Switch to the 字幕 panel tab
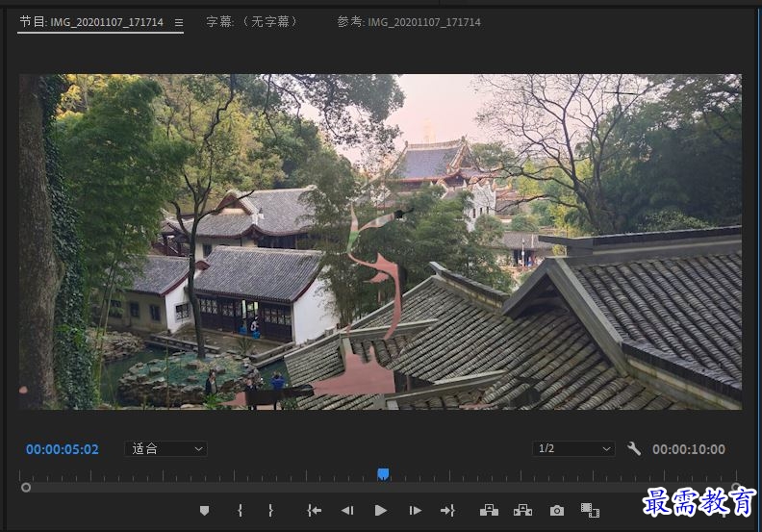The width and height of the screenshot is (762, 532). point(251,22)
